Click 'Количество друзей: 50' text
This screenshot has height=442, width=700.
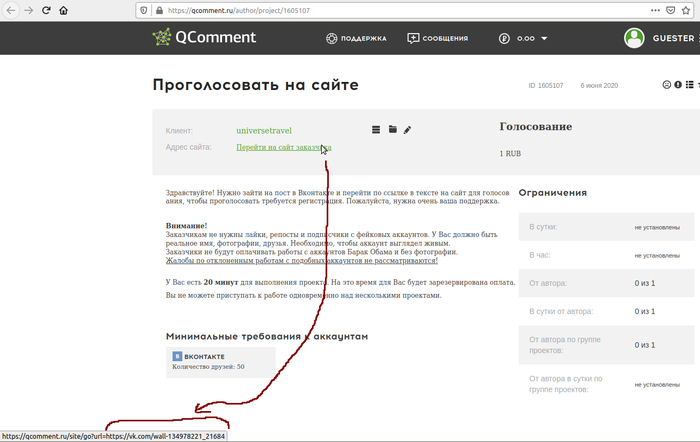(208, 367)
